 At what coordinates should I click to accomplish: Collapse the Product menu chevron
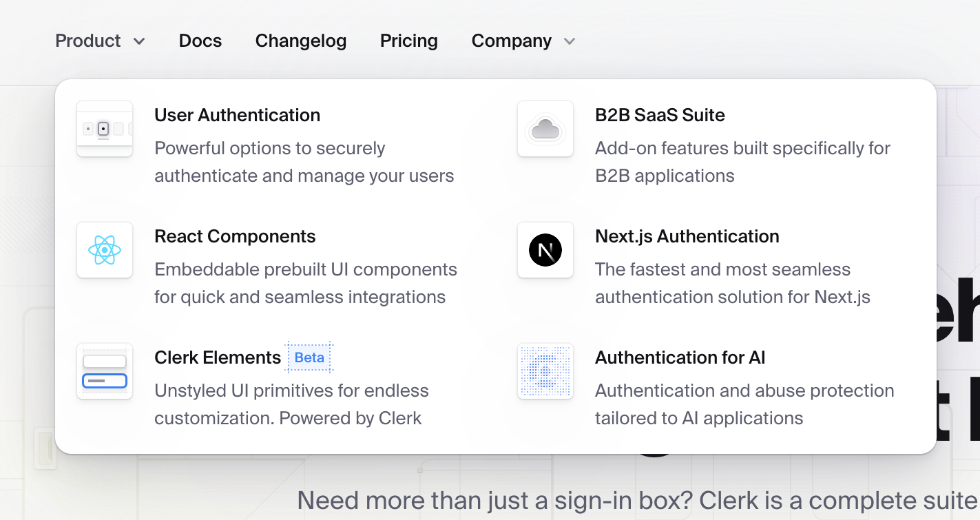click(x=139, y=41)
